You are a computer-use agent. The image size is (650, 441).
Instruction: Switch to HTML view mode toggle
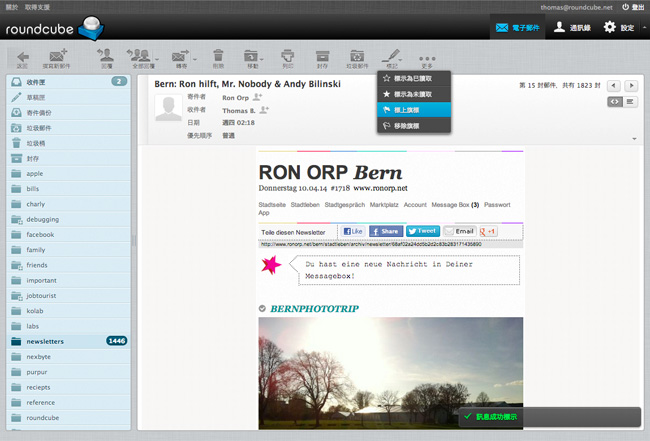(x=615, y=102)
